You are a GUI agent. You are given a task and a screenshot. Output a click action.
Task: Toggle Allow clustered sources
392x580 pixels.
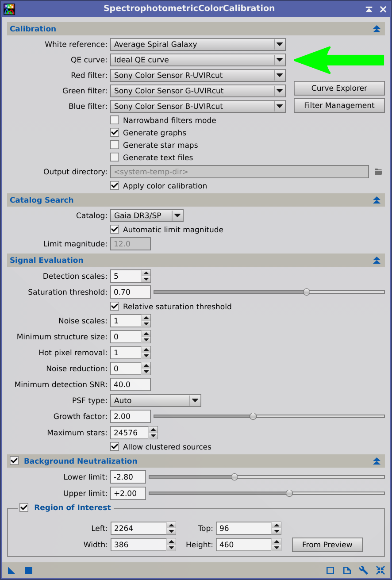[x=115, y=447]
